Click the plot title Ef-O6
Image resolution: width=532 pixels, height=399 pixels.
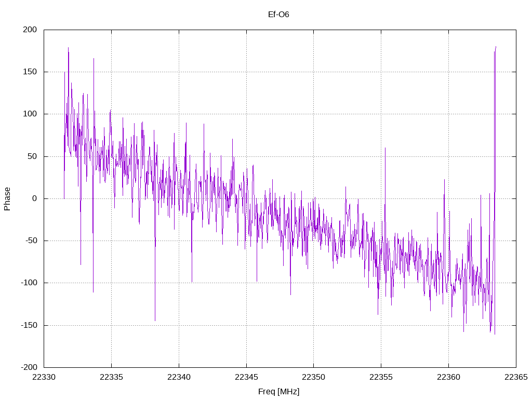tap(278, 14)
